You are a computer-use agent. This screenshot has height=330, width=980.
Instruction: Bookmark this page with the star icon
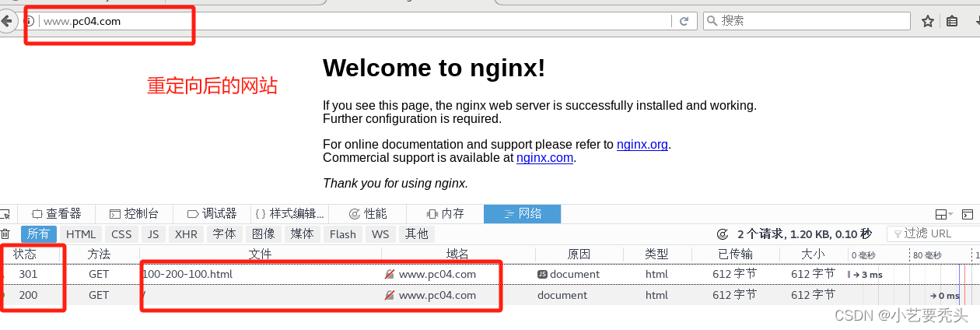(927, 21)
